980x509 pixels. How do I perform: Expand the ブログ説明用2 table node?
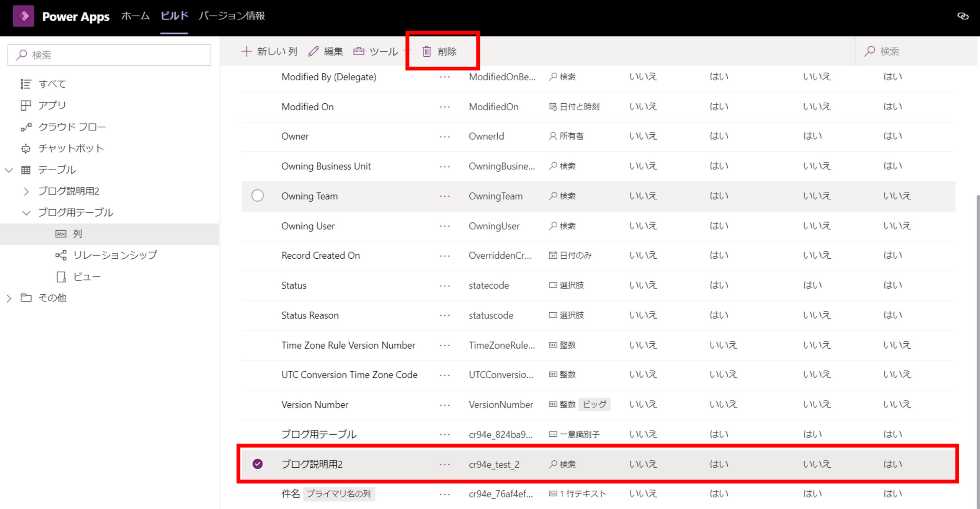(26, 191)
